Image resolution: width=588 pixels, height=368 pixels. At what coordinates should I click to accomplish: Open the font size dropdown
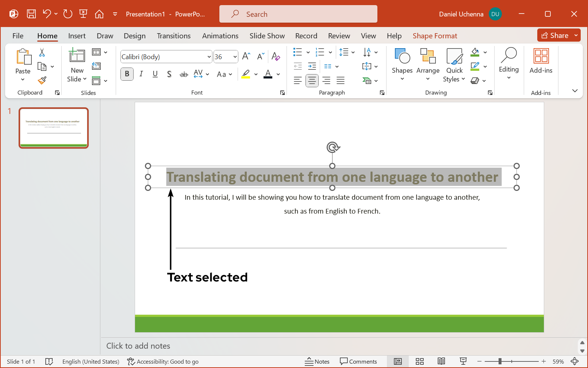[x=235, y=57]
